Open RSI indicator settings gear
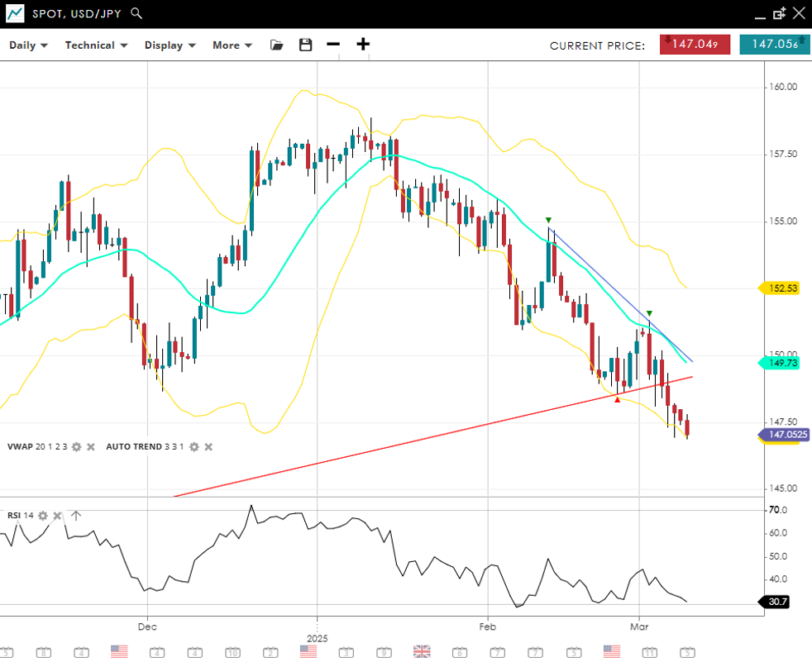Image resolution: width=812 pixels, height=662 pixels. 43,516
